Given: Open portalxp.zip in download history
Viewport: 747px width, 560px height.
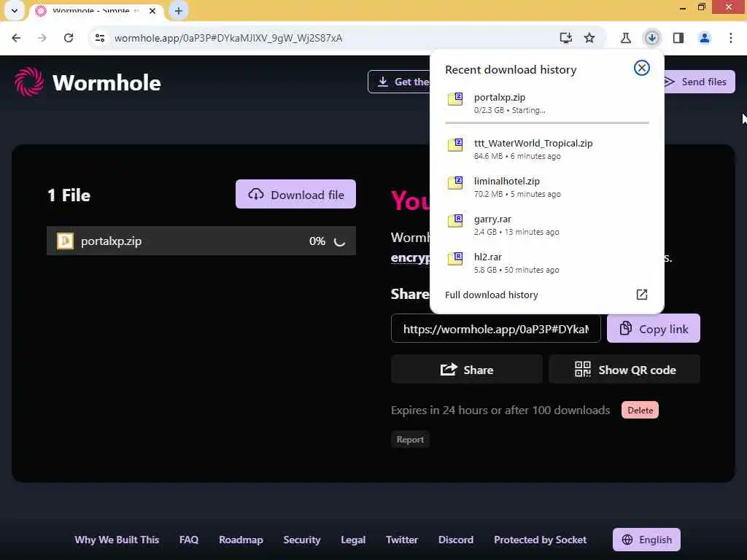Looking at the screenshot, I should pos(546,104).
